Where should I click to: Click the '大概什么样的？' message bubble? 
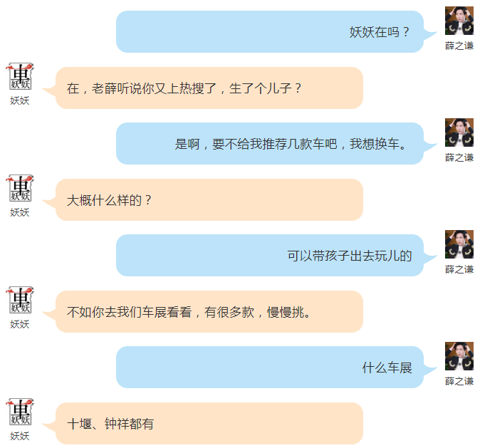[209, 200]
